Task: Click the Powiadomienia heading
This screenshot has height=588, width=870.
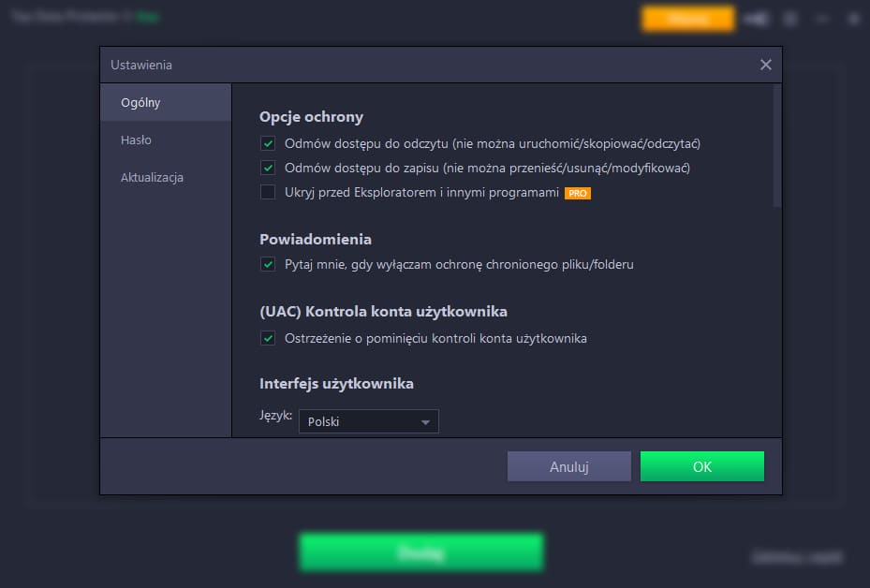Action: pos(316,240)
